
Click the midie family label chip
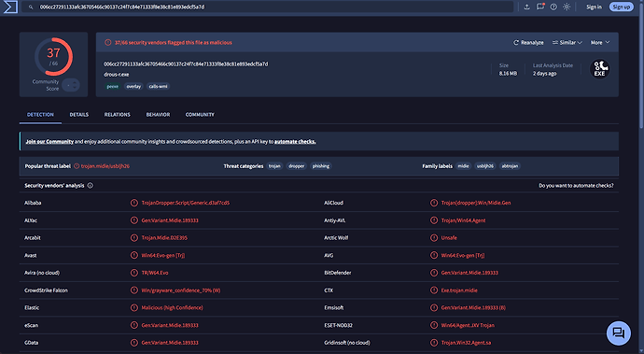tap(463, 166)
